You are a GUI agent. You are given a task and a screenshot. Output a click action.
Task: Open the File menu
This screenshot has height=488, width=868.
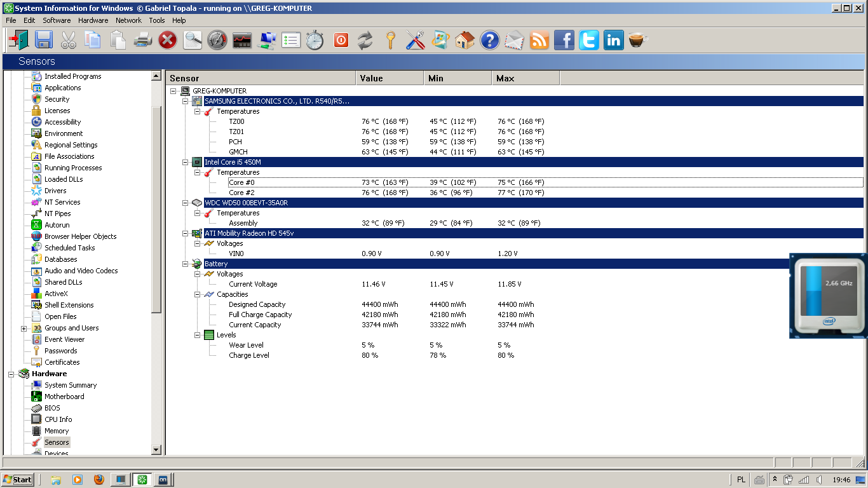(x=11, y=20)
